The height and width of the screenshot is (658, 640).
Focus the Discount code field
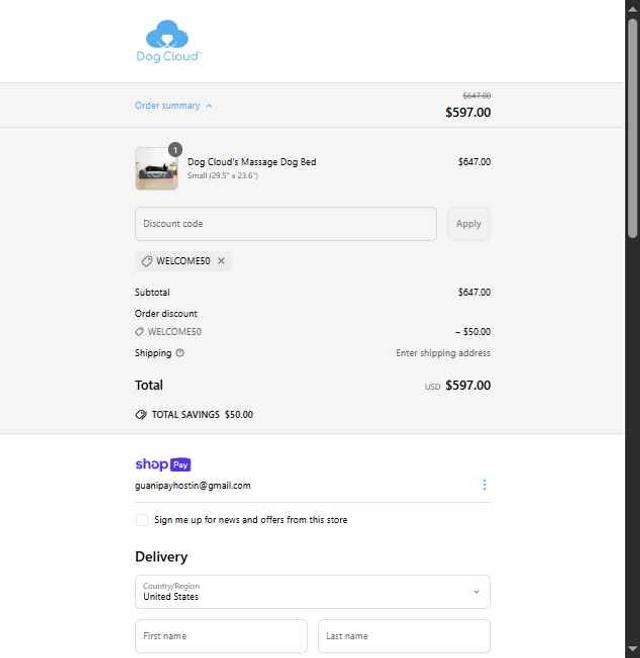coord(285,224)
